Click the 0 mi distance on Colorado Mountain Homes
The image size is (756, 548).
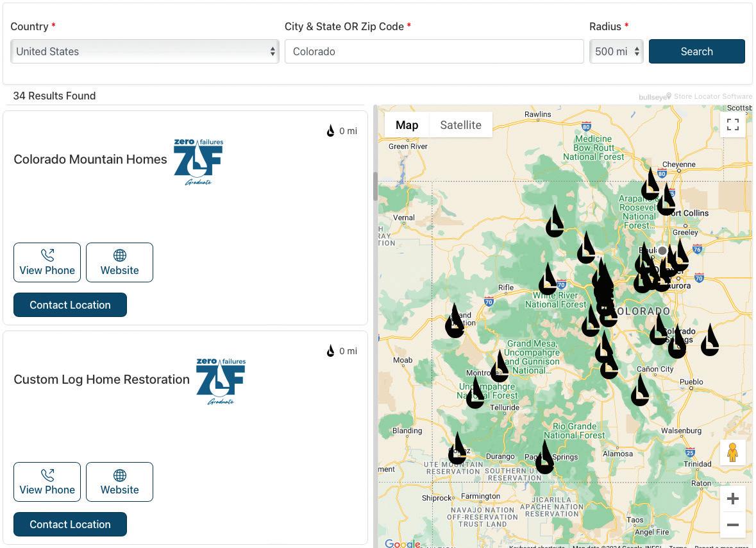(348, 131)
